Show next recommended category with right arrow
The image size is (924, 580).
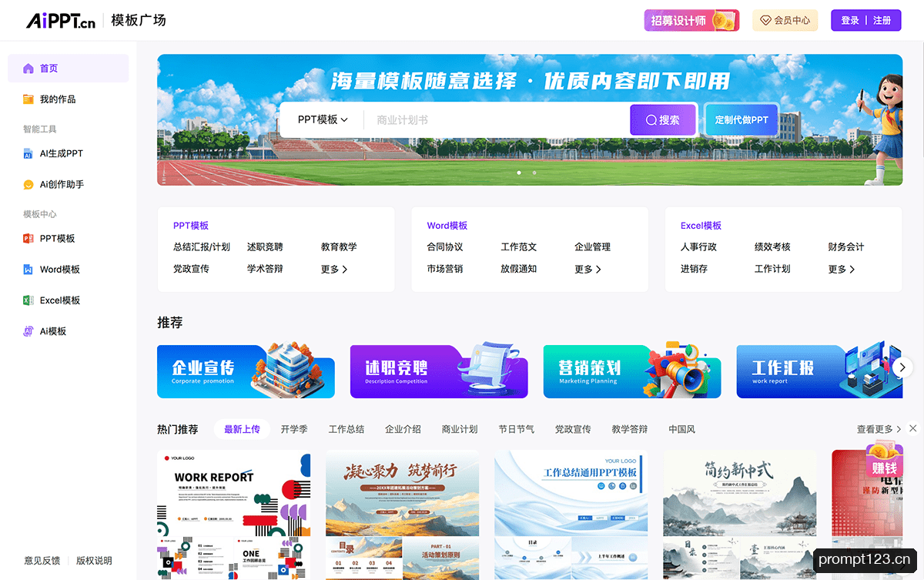(x=902, y=367)
